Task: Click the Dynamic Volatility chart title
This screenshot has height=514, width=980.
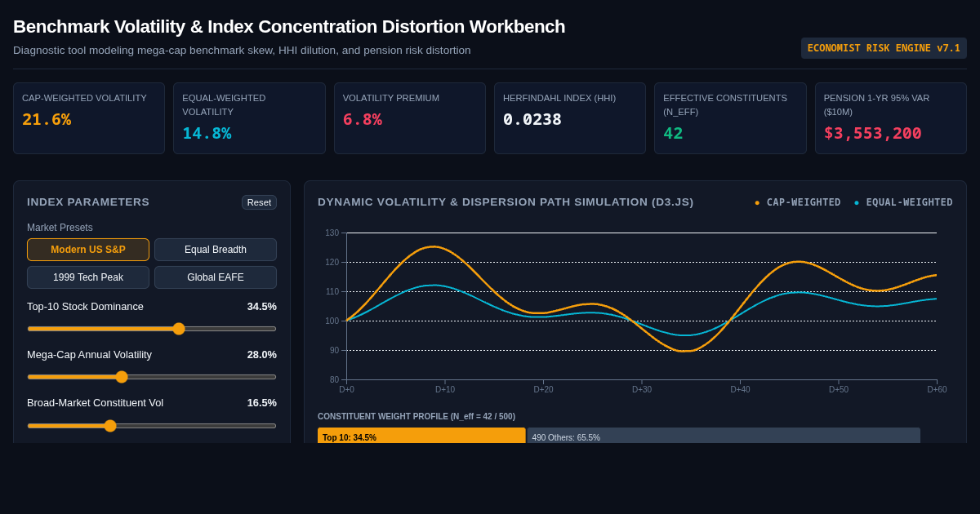Action: (x=506, y=202)
